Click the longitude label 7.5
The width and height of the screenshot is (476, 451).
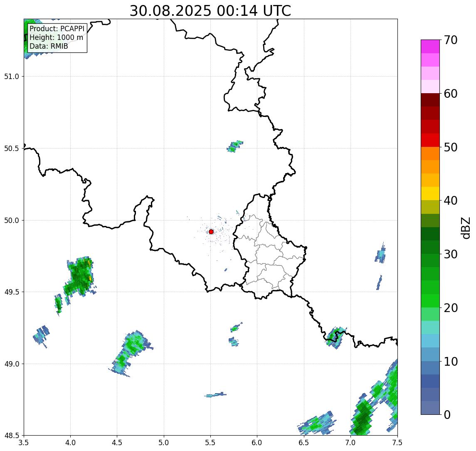(397, 442)
